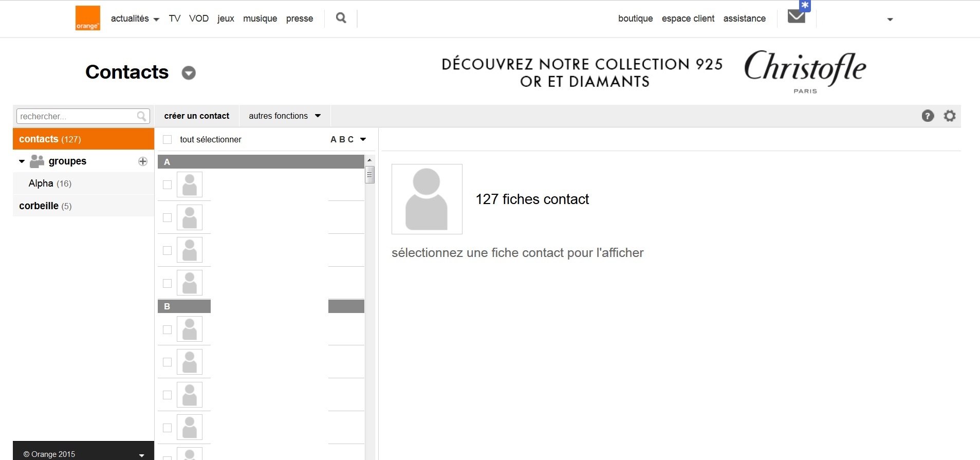Click contact list scrollbar up arrow
980x460 pixels.
(x=369, y=160)
